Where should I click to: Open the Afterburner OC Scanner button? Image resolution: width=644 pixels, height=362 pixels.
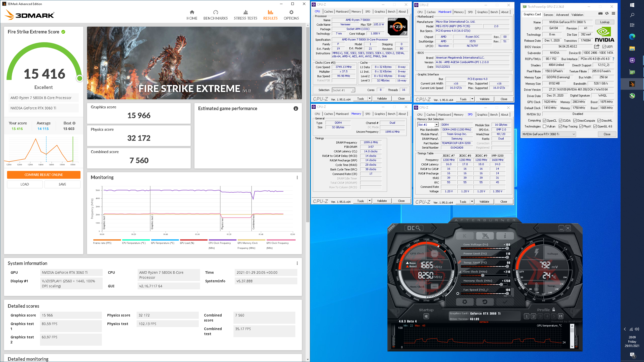point(414,228)
